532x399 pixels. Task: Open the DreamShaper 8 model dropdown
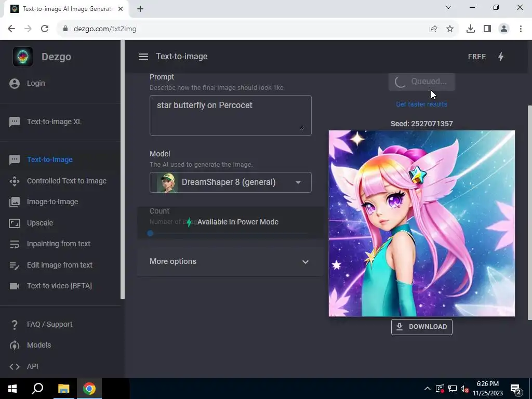(231, 182)
